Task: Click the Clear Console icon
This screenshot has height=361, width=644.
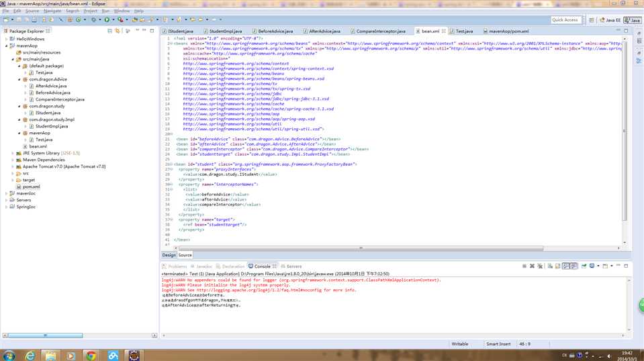Action: tap(551, 266)
